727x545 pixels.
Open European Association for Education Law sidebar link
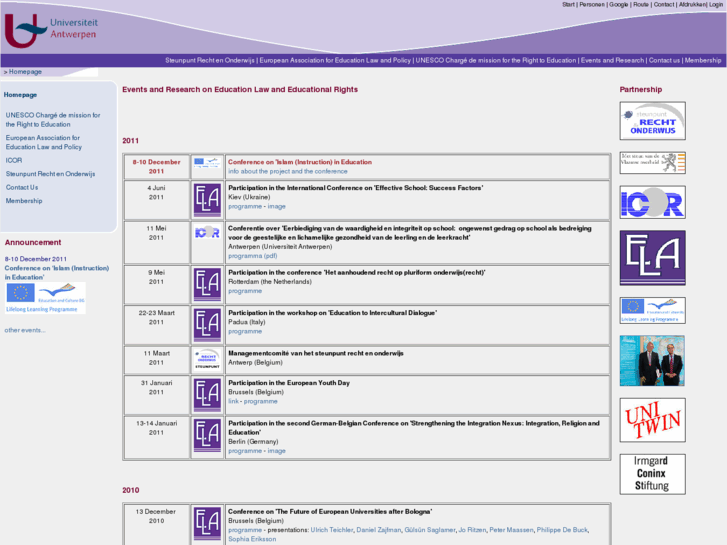point(44,142)
